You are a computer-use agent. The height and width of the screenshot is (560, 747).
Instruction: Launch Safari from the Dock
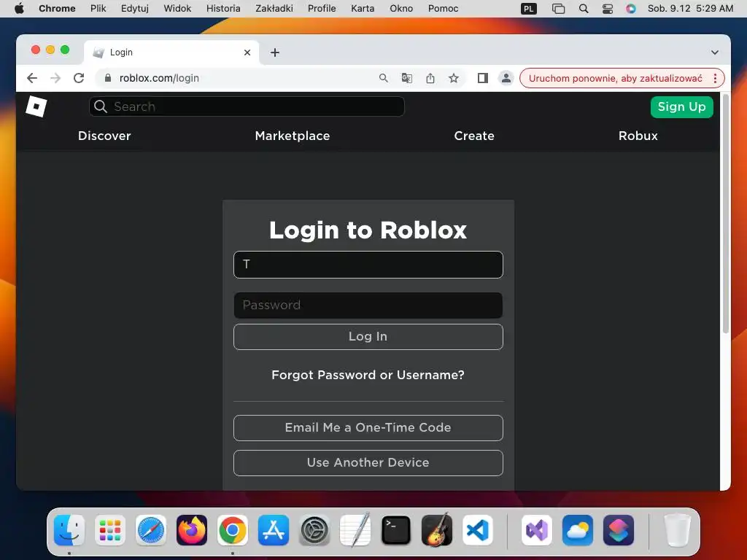pyautogui.click(x=151, y=530)
